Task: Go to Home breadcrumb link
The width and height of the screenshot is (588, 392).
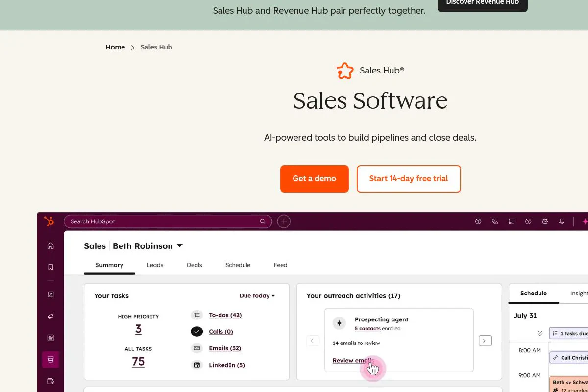Action: [x=115, y=47]
